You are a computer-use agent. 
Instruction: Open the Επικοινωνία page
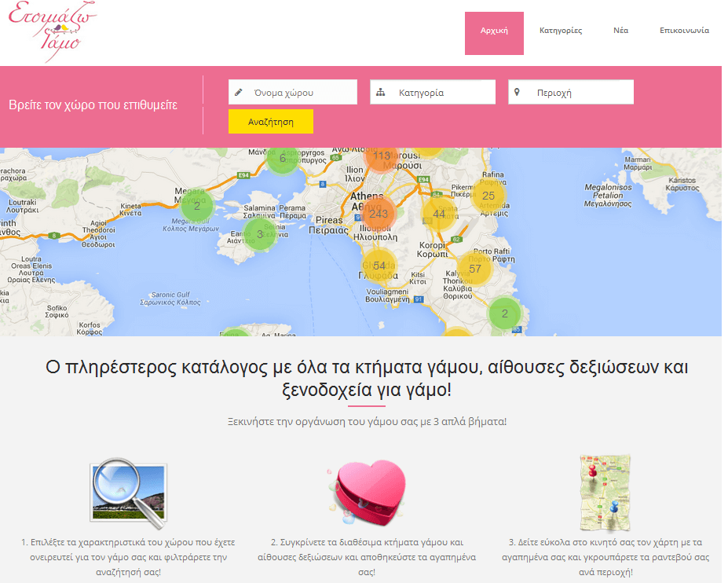[684, 31]
